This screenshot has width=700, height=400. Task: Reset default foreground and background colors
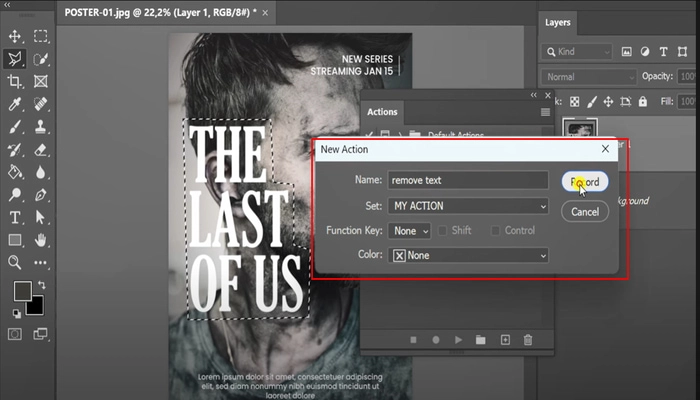[x=17, y=313]
